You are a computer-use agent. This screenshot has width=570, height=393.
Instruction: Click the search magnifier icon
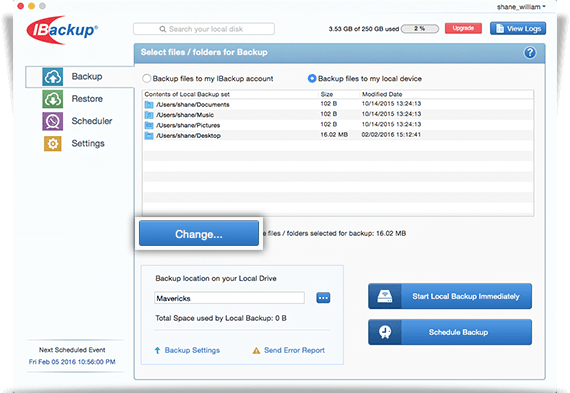(x=162, y=29)
